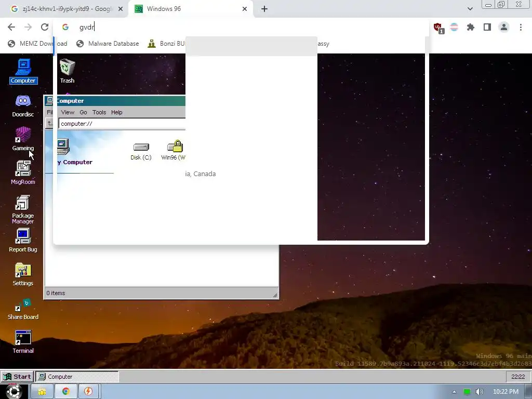Open Windows 7 Start orb

pos(14,392)
